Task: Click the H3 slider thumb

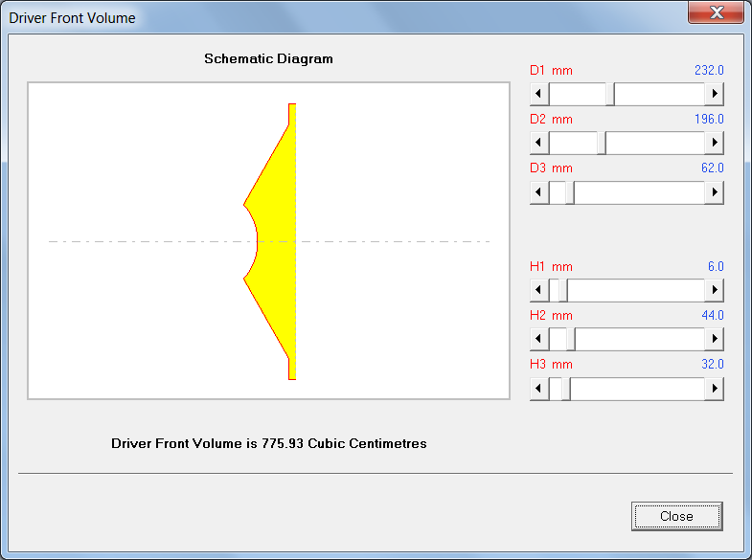Action: click(x=566, y=389)
